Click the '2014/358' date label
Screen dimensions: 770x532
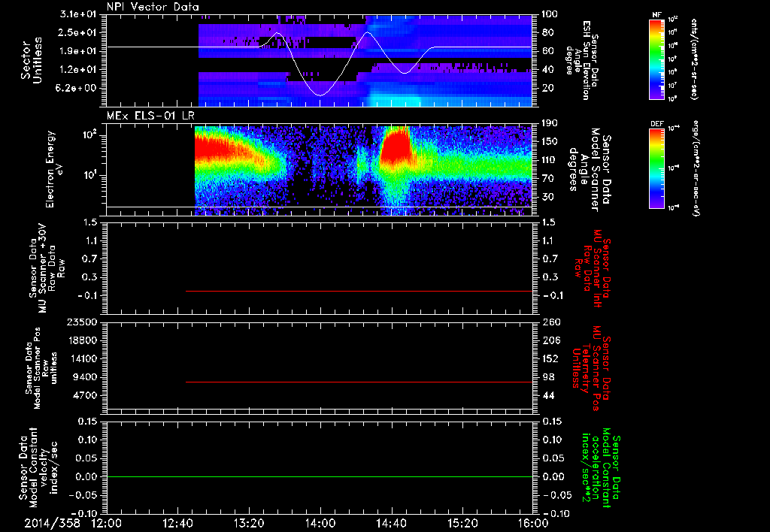[x=53, y=524]
